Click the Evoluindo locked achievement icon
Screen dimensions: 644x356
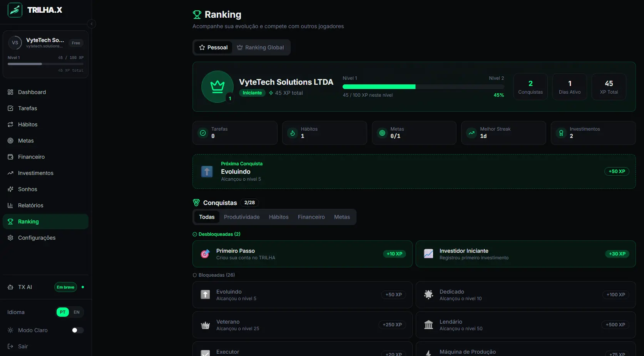click(x=205, y=295)
